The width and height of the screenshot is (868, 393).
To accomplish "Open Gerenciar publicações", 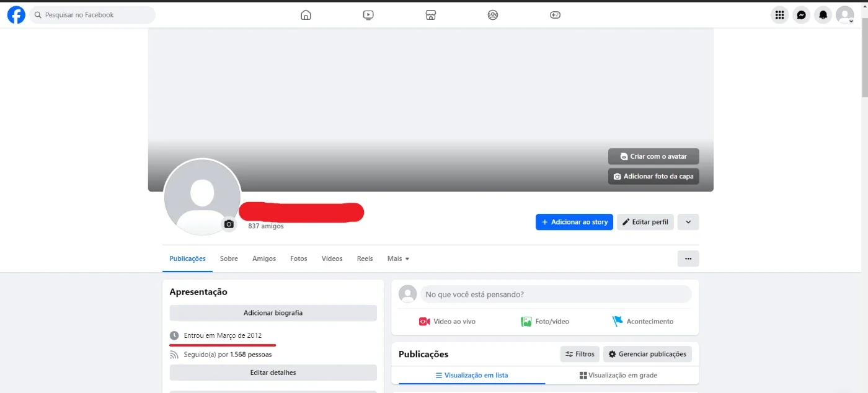I will (x=647, y=354).
